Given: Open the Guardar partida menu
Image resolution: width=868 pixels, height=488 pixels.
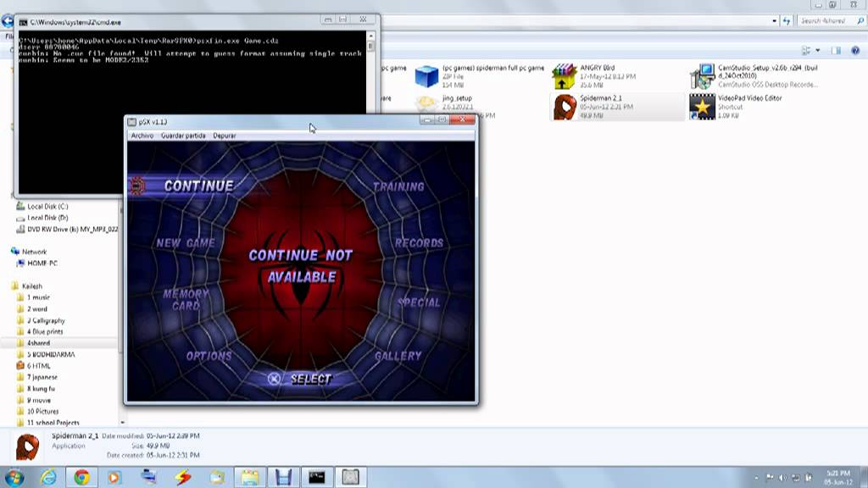Looking at the screenshot, I should [x=183, y=136].
